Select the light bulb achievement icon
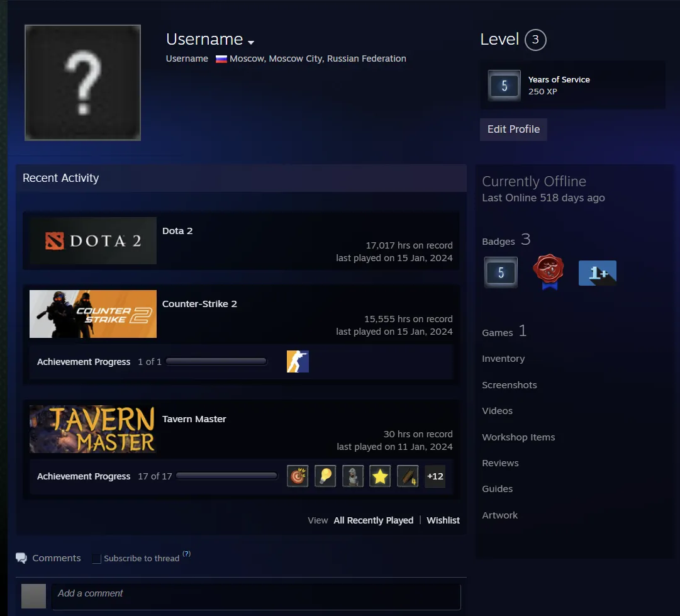 (325, 476)
